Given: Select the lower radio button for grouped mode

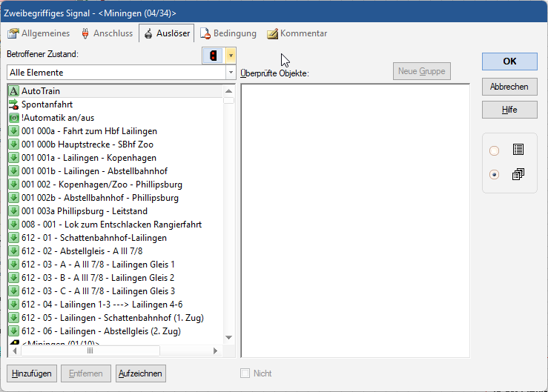Looking at the screenshot, I should (495, 176).
